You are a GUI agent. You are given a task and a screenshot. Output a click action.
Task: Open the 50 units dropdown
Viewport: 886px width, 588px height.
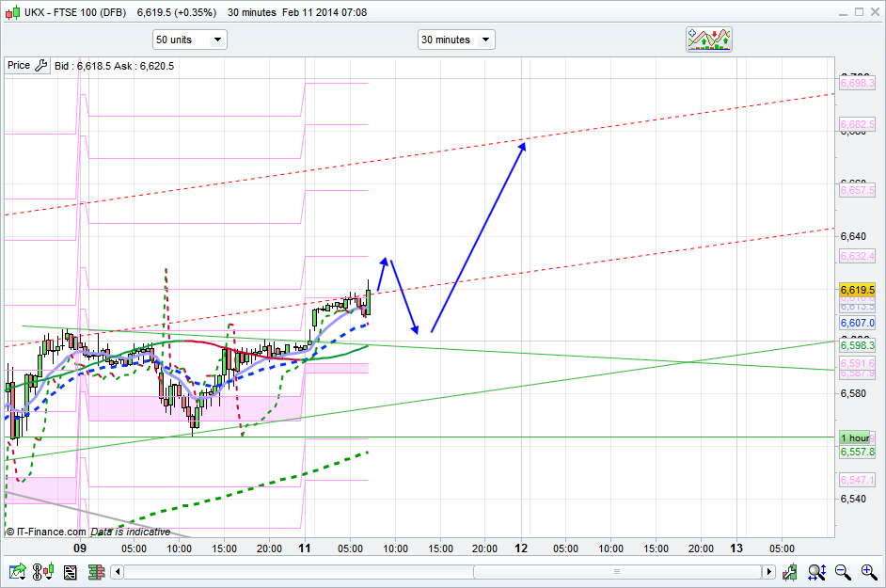tap(189, 40)
